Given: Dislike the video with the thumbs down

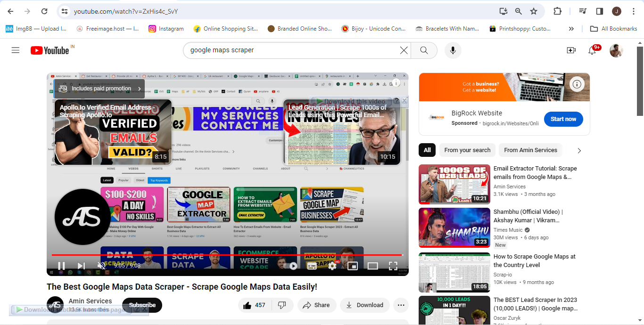Looking at the screenshot, I should pos(282,305).
